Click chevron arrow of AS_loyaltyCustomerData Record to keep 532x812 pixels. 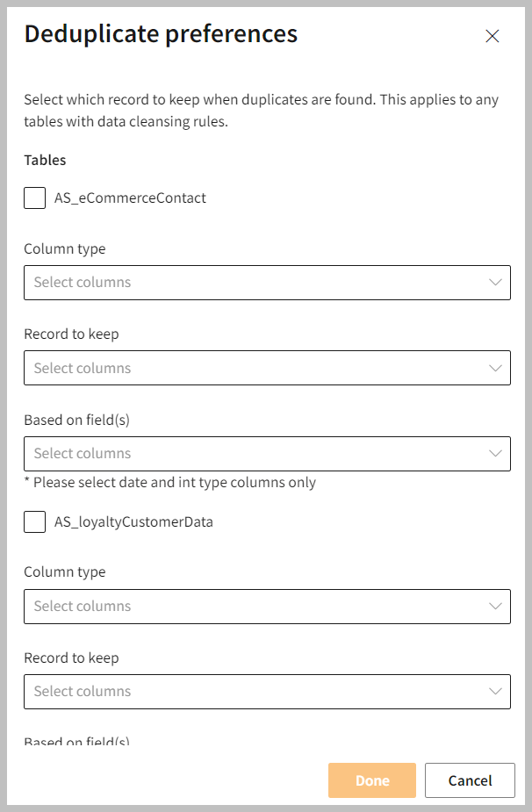click(496, 692)
